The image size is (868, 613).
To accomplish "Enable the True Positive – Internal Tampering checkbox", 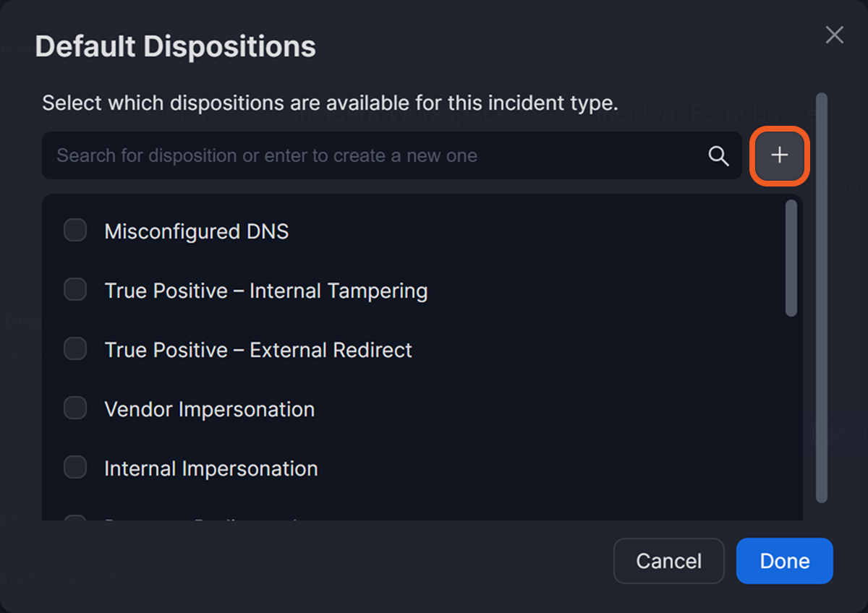I will (75, 290).
